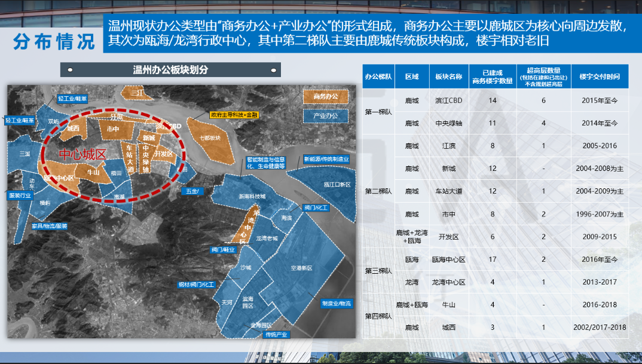This screenshot has width=642, height=364.
Task: Click the '阀门/化工' callout near 海滨
Action: pos(316,208)
